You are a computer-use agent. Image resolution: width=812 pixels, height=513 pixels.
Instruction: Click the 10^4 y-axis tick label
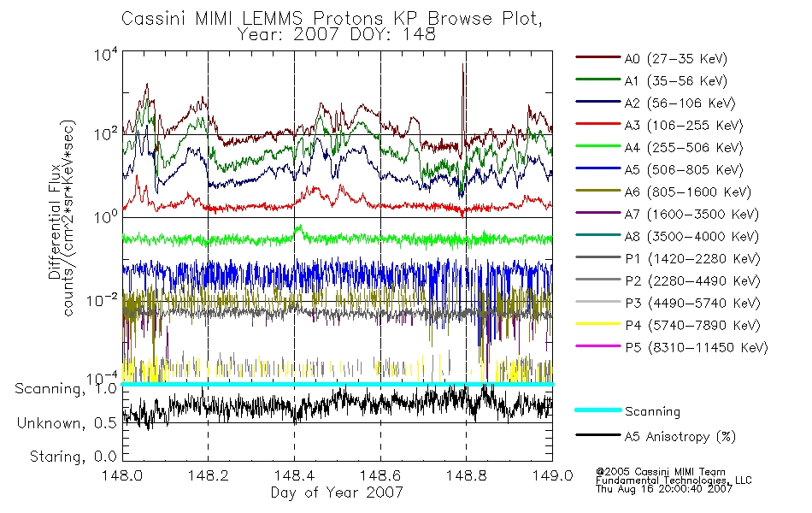[106, 54]
